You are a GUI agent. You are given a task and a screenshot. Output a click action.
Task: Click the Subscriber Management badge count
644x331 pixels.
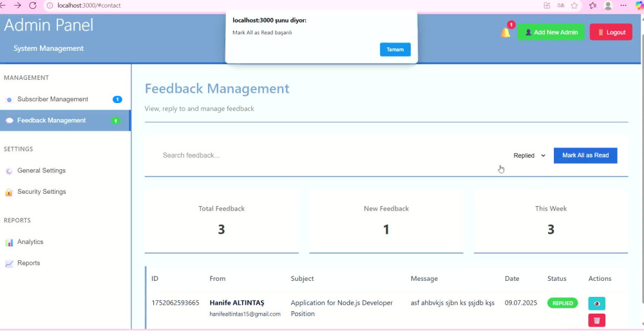117,99
